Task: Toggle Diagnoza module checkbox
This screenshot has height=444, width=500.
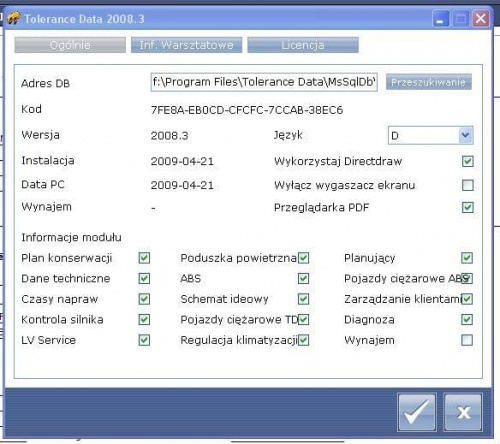Action: pyautogui.click(x=467, y=320)
